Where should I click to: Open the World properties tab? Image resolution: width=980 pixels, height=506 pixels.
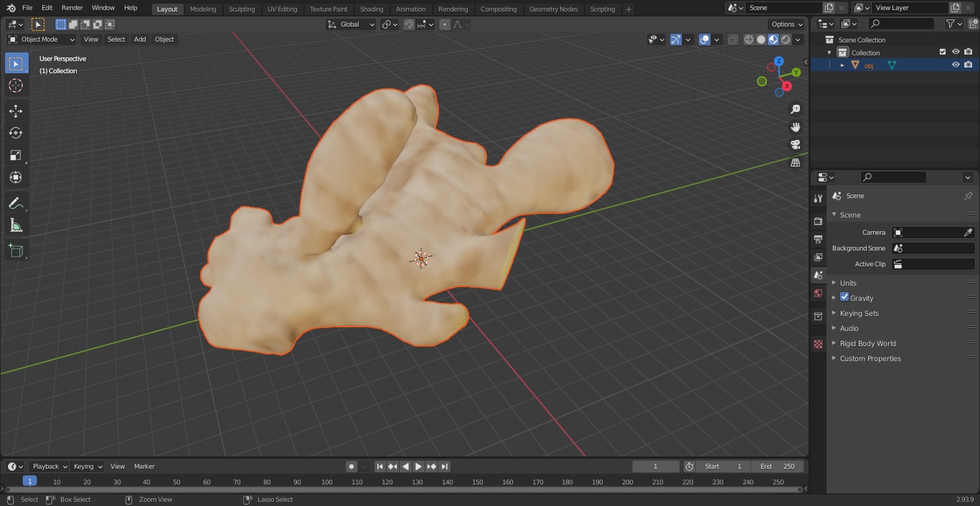coord(818,293)
